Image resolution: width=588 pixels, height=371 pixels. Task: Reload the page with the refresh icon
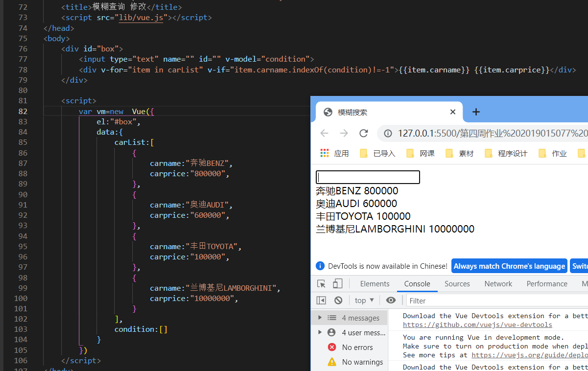pos(363,133)
